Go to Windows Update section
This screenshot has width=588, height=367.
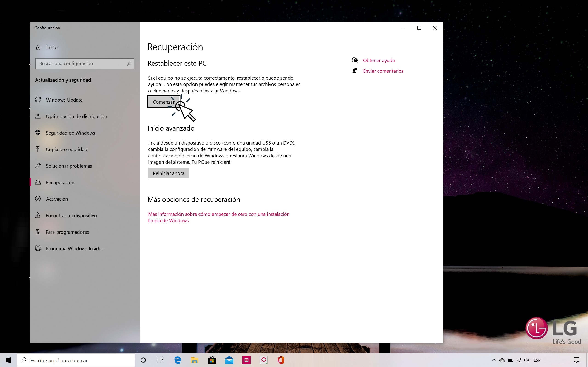point(64,100)
